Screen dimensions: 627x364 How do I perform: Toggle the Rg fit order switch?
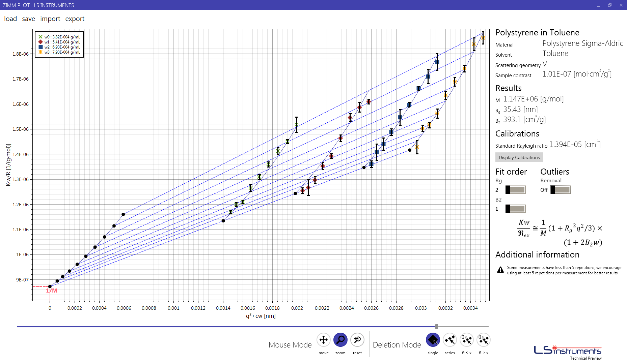(515, 190)
